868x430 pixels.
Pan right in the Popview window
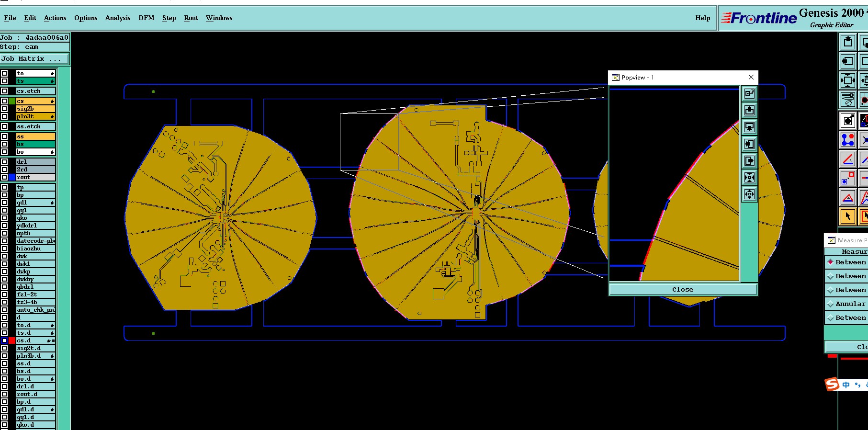point(749,161)
